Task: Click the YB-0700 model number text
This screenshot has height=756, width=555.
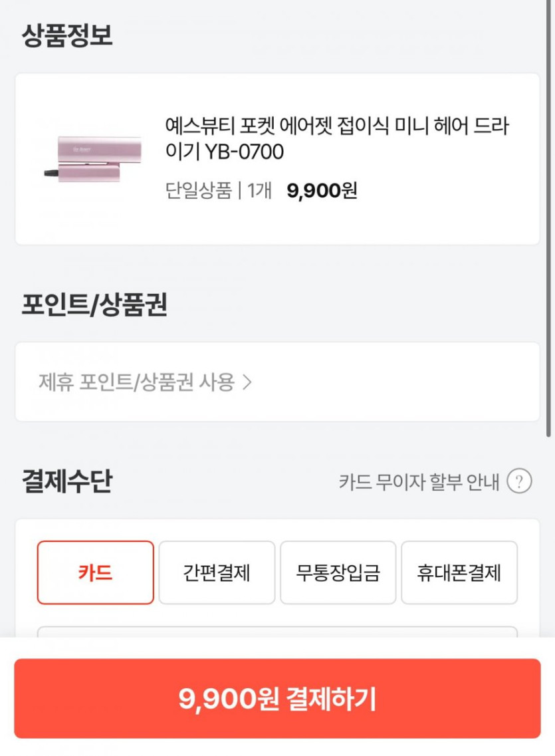Action: 244,152
